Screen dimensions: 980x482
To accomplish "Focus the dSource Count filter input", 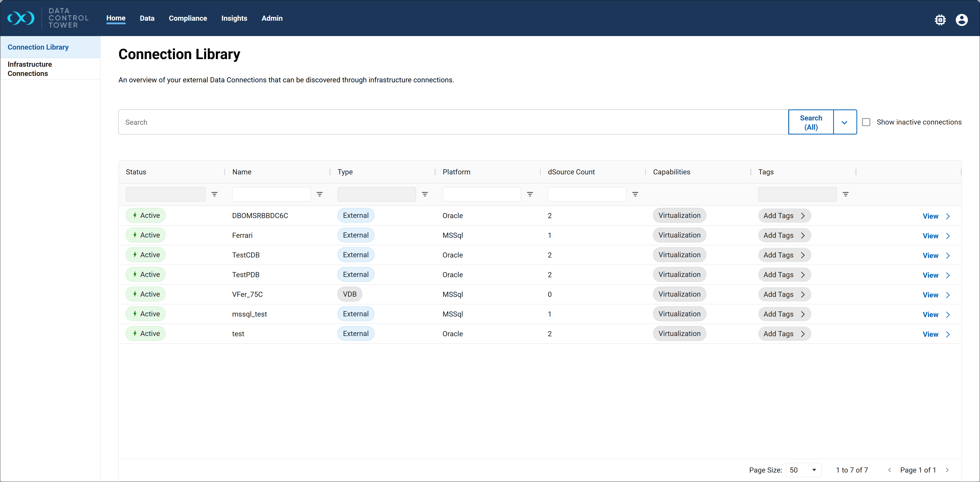I will click(x=587, y=194).
